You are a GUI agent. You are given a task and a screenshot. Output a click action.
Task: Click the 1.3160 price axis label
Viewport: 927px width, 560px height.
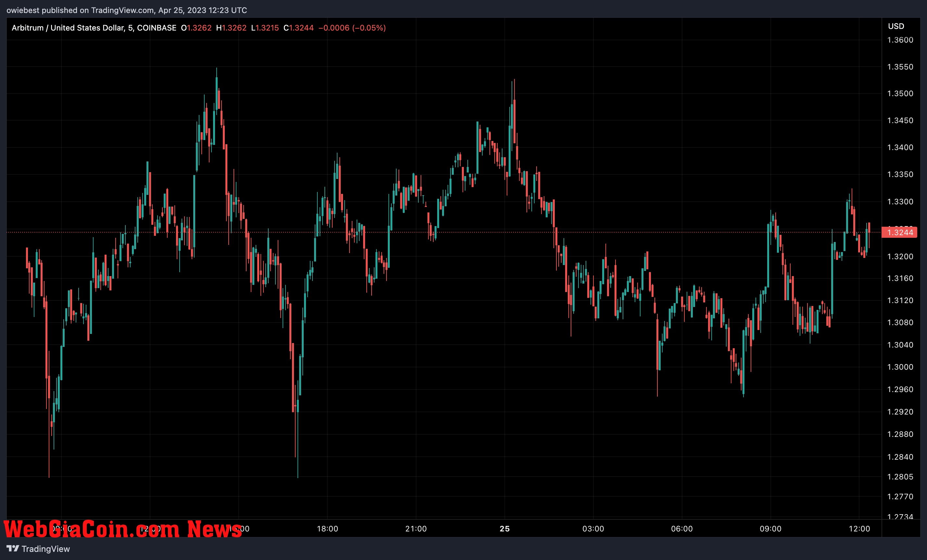[x=900, y=278]
